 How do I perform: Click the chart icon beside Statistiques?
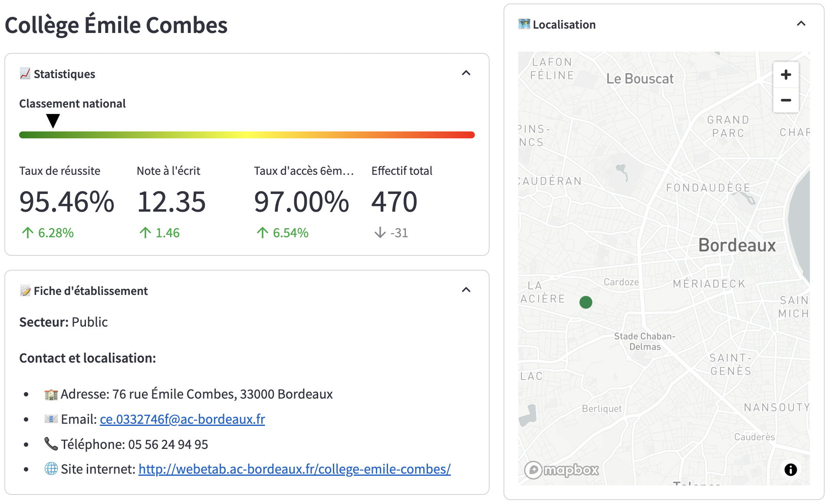coord(25,74)
